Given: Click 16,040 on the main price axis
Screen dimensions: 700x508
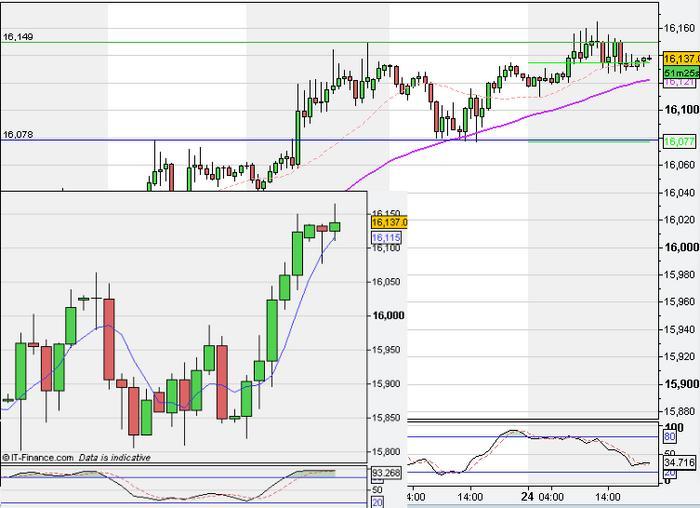Looking at the screenshot, I should click(x=679, y=193).
